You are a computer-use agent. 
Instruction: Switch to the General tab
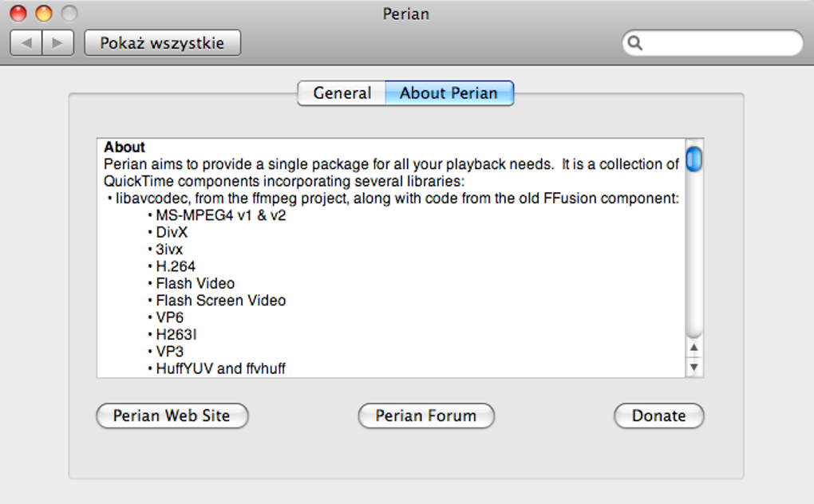(x=342, y=93)
